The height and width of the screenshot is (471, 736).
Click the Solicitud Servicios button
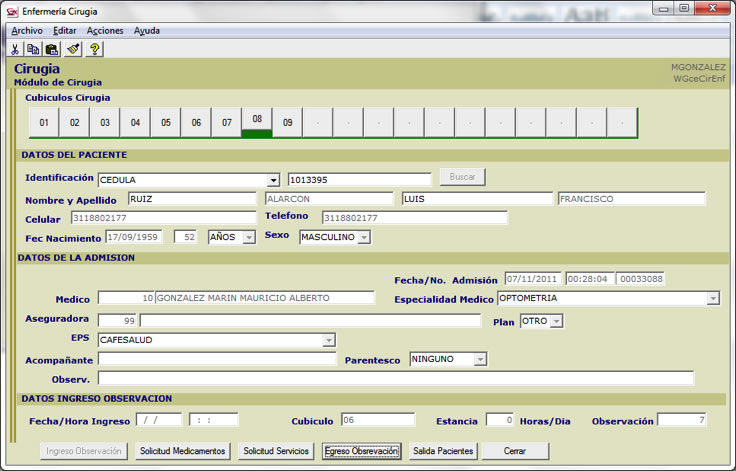click(x=276, y=451)
